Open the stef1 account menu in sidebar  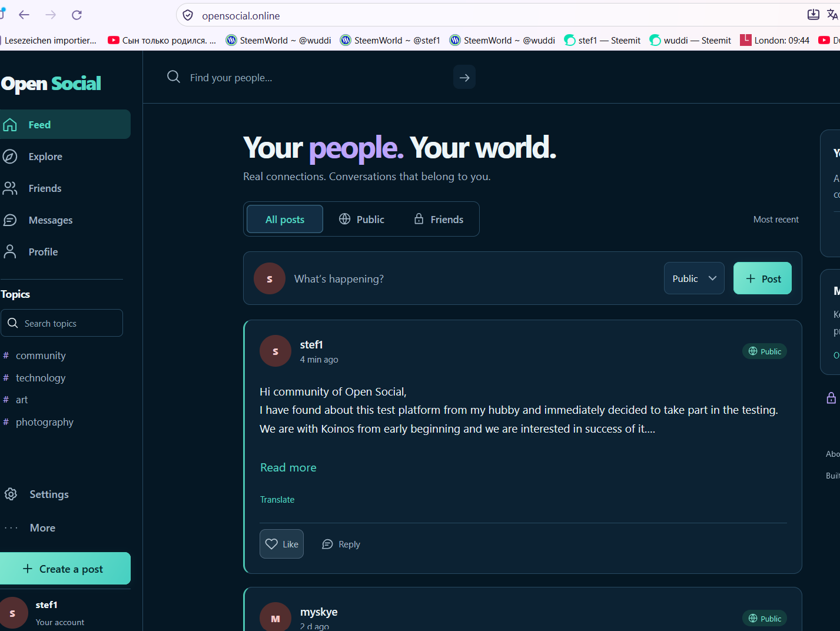coord(65,613)
